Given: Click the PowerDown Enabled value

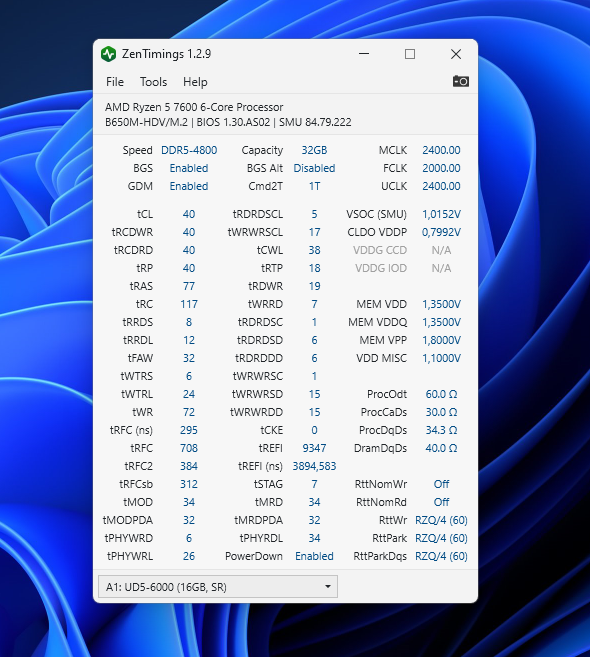Looking at the screenshot, I should coord(314,556).
